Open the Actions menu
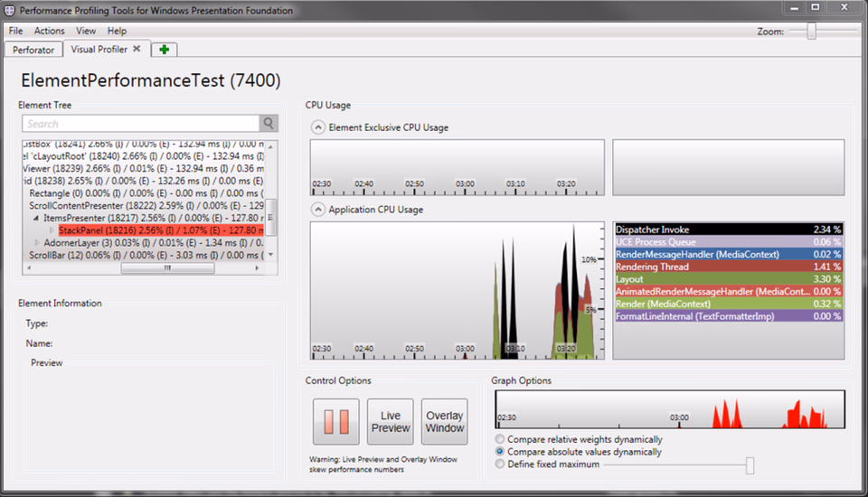Screen dimensions: 868x497 click(49, 31)
